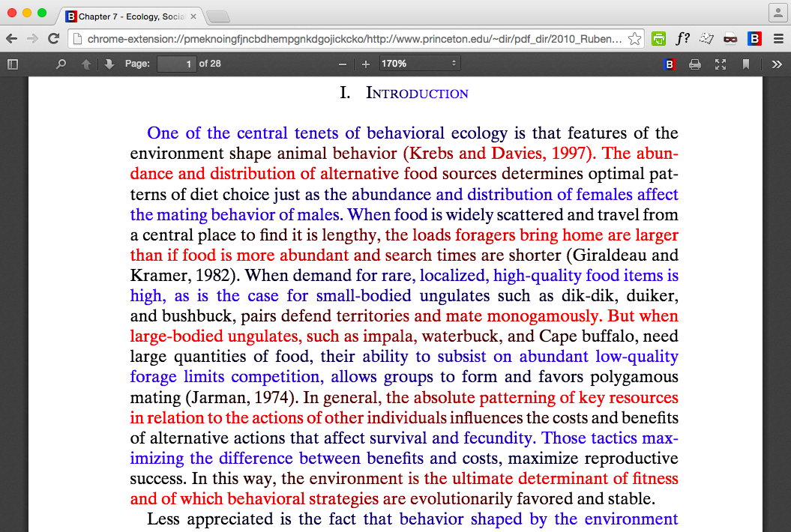Viewport: 791px width, 532px height.
Task: Open the find-in-document search magnifier
Action: (x=61, y=64)
